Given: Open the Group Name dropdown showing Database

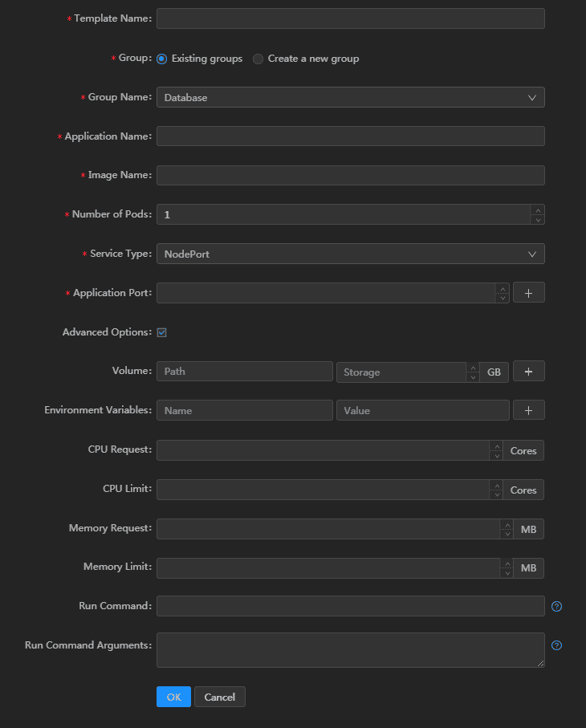Looking at the screenshot, I should coord(351,97).
